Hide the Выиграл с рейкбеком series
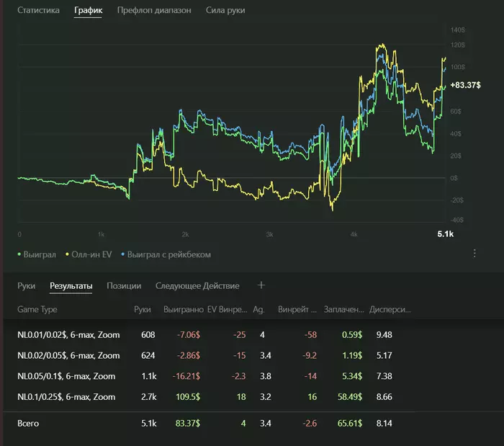Viewport: 504px width, 446px height. coord(168,254)
